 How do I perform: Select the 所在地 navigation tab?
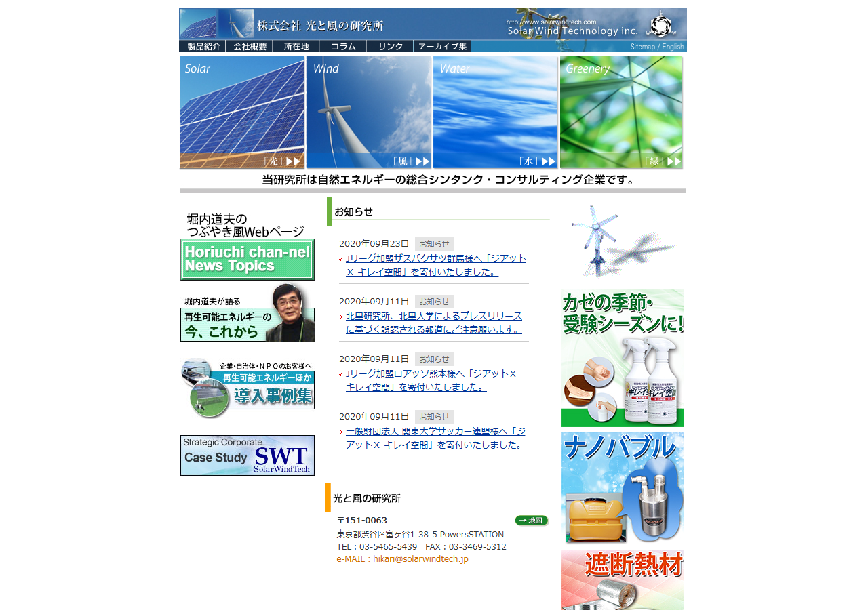tap(296, 47)
